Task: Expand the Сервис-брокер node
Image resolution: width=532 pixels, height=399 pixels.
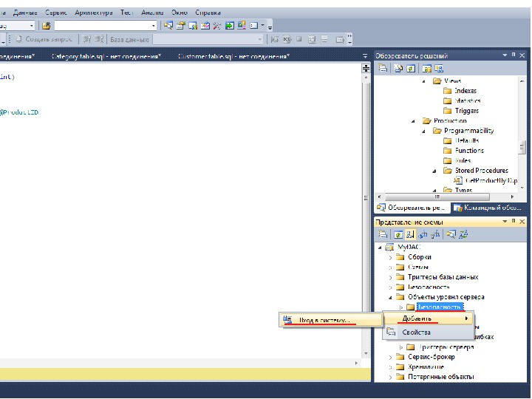Action: point(390,358)
